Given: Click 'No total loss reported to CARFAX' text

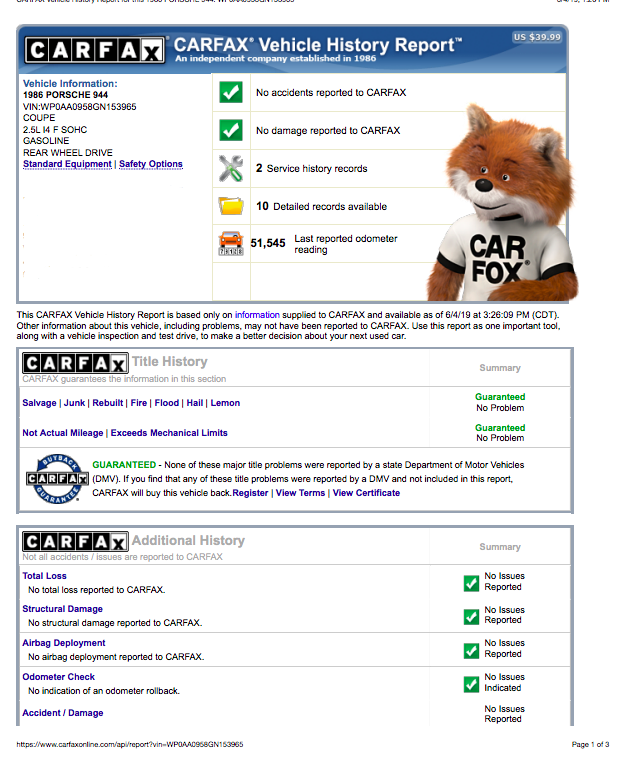Looking at the screenshot, I should pyautogui.click(x=96, y=590).
